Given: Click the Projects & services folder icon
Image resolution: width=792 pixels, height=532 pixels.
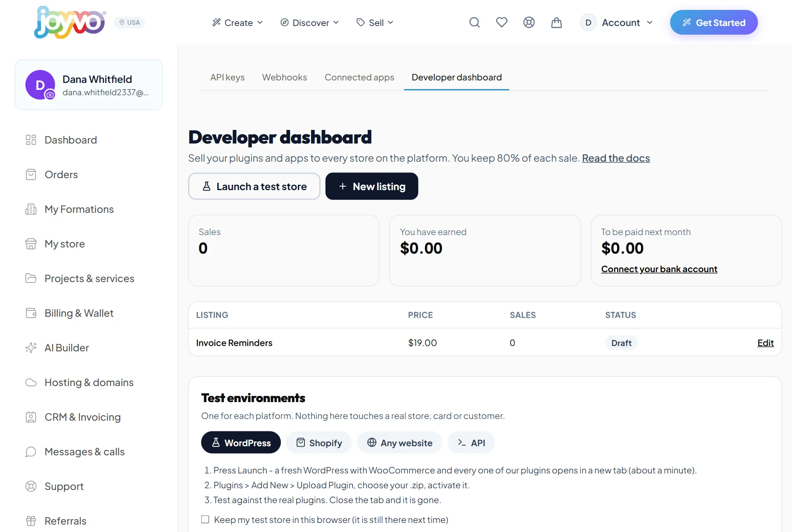Looking at the screenshot, I should click(x=31, y=278).
